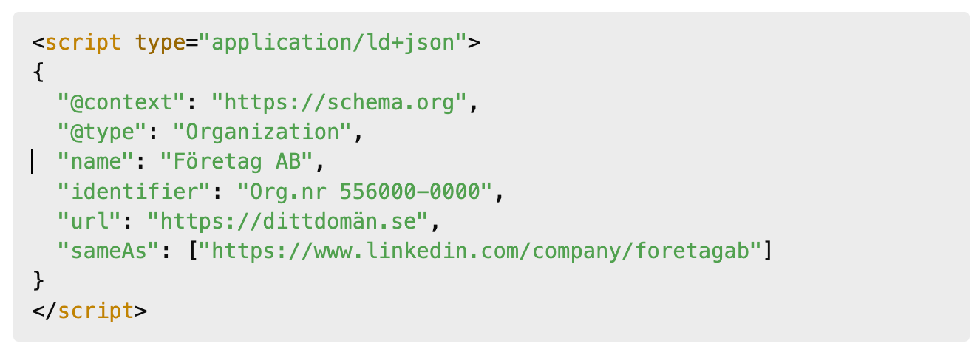Click the "sameAs" key
This screenshot has height=352, width=980.
pos(109,251)
